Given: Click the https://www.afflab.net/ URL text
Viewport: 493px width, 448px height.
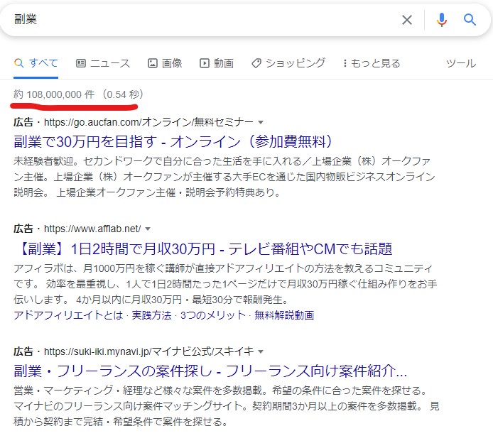Looking at the screenshot, I should (92, 229).
